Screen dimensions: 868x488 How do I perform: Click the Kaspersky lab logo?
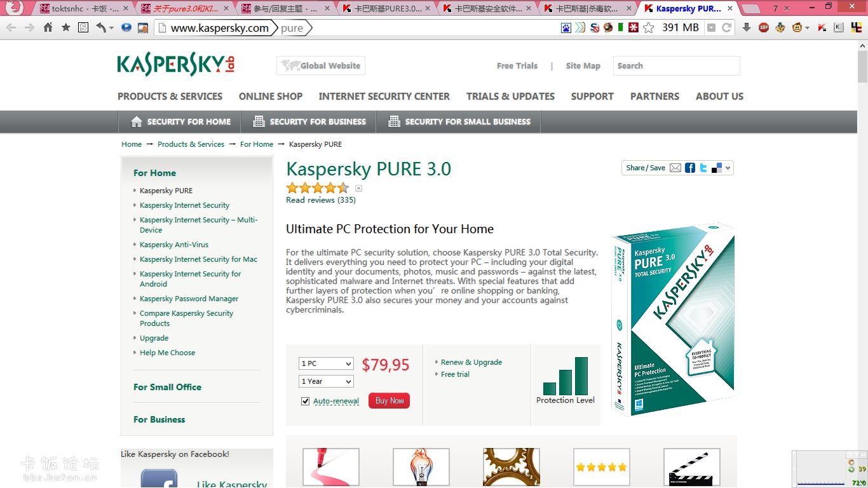click(x=176, y=65)
